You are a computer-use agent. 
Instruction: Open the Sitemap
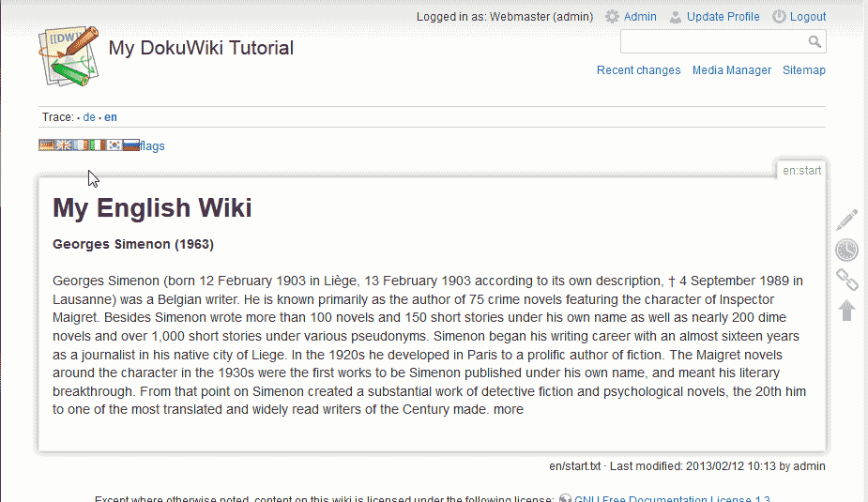pos(804,70)
